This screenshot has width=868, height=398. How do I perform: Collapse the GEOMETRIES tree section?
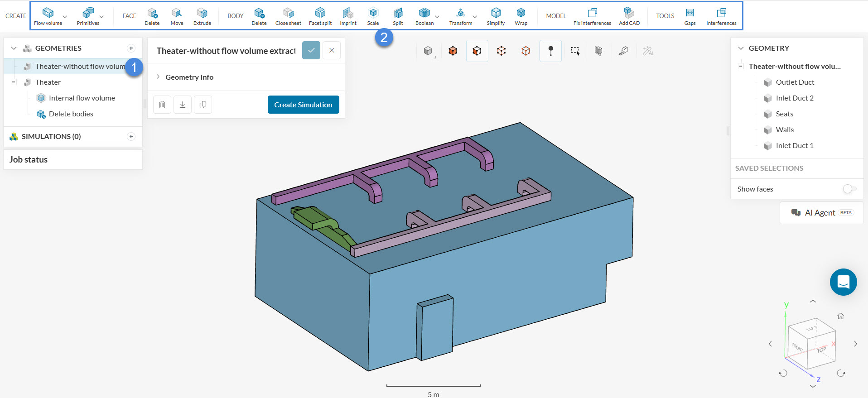tap(14, 48)
